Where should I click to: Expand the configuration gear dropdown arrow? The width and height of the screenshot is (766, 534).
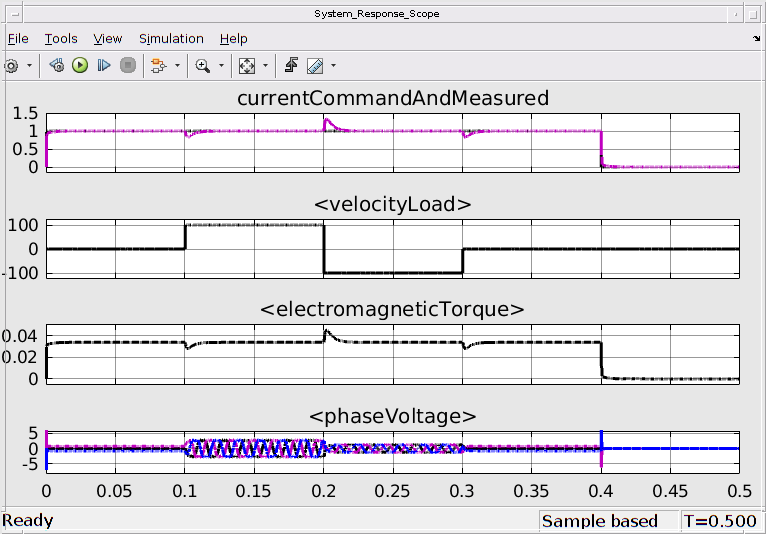tap(29, 65)
